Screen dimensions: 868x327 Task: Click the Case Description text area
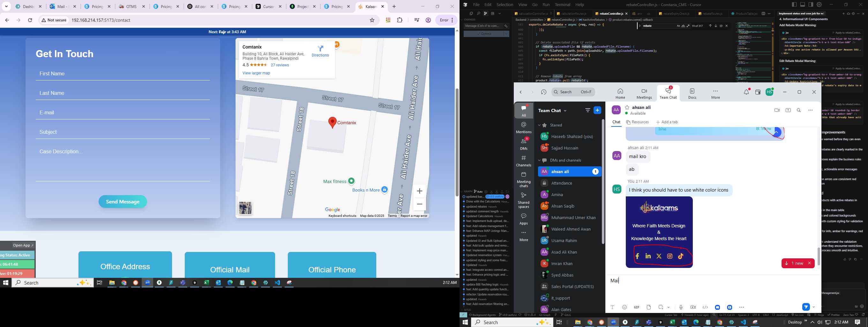pyautogui.click(x=123, y=163)
